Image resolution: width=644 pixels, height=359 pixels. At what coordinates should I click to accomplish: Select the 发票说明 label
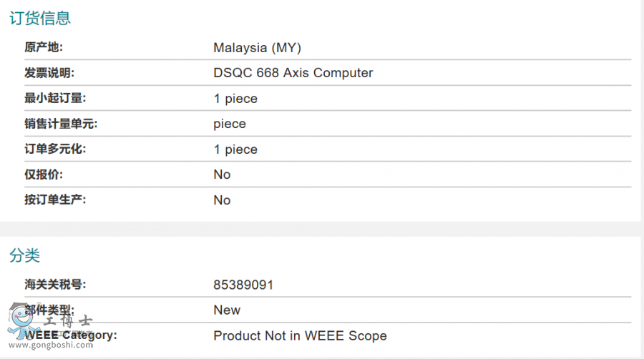[49, 73]
